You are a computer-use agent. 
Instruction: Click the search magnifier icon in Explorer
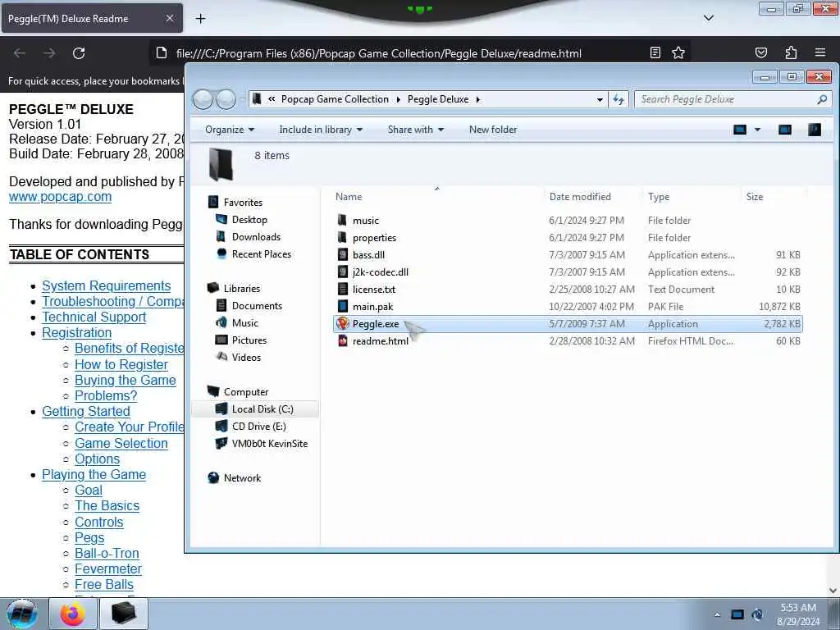pyautogui.click(x=822, y=99)
